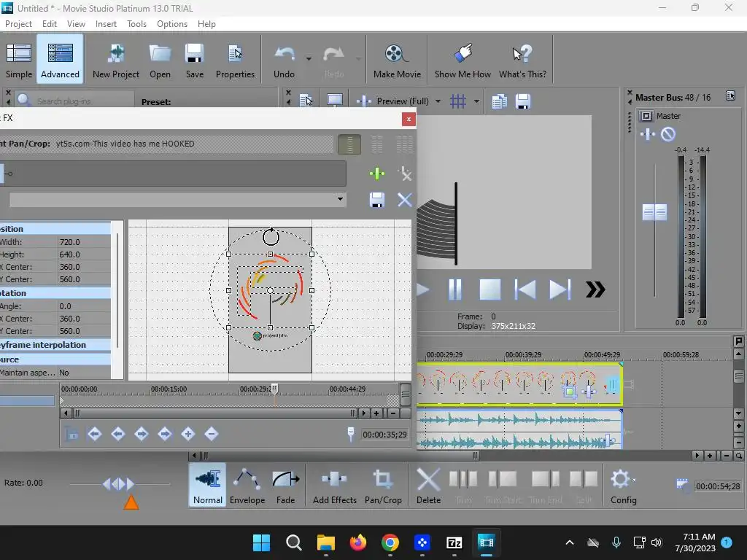Zoom out keyframe timeline with minus
Screen dimensions: 747x560
click(393, 413)
